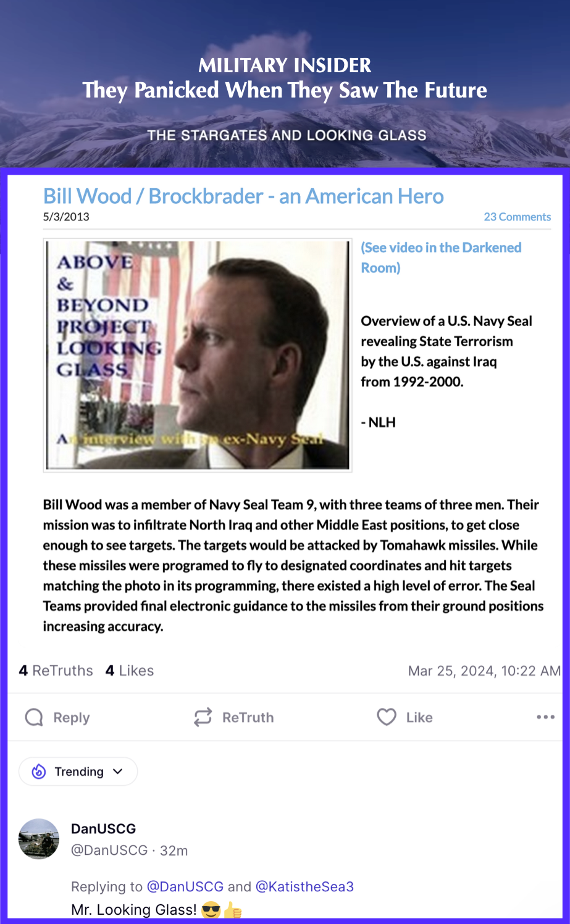Open the three-dot more options menu
The width and height of the screenshot is (570, 924).
545,717
